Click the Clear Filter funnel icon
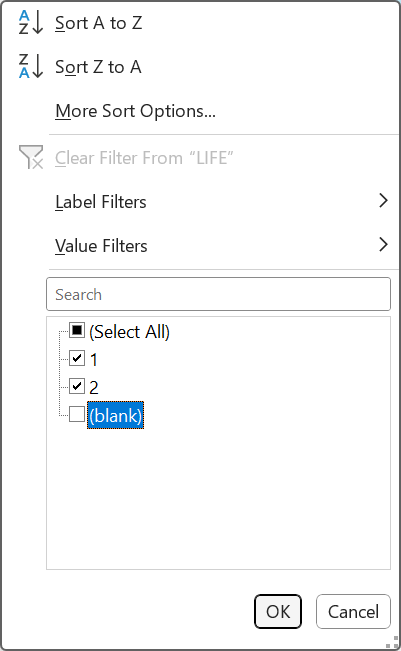401x651 pixels. click(31, 157)
